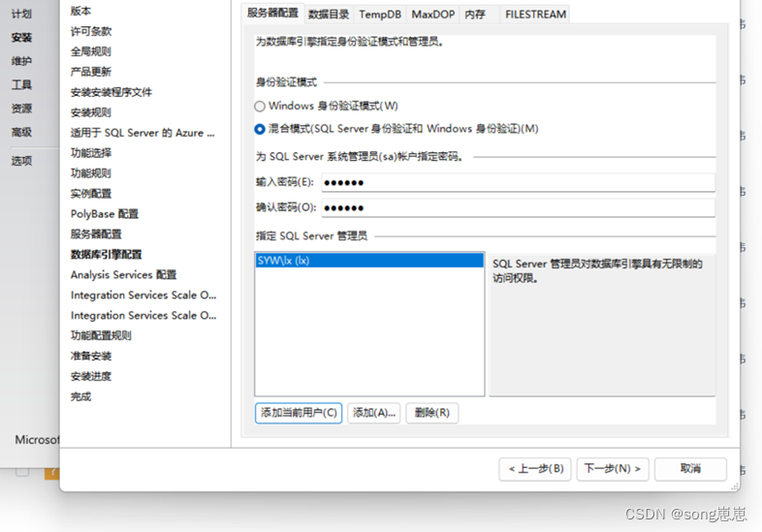Click the window resize grip corner
This screenshot has height=532, width=762.
(735, 485)
